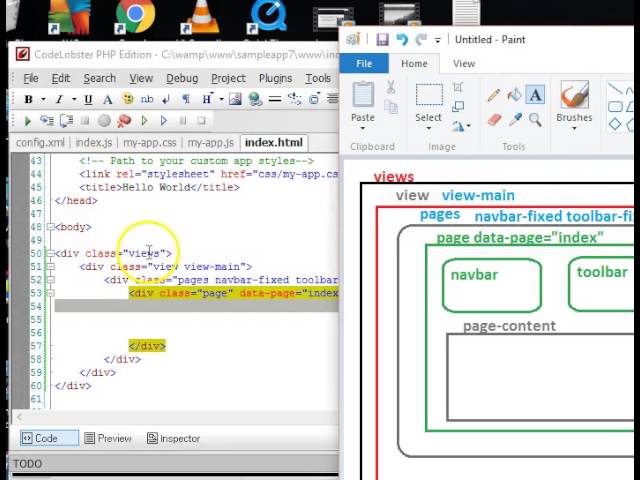This screenshot has width=640, height=480.
Task: Click the globe hyperlink icon in CodeLobster
Action: (255, 99)
